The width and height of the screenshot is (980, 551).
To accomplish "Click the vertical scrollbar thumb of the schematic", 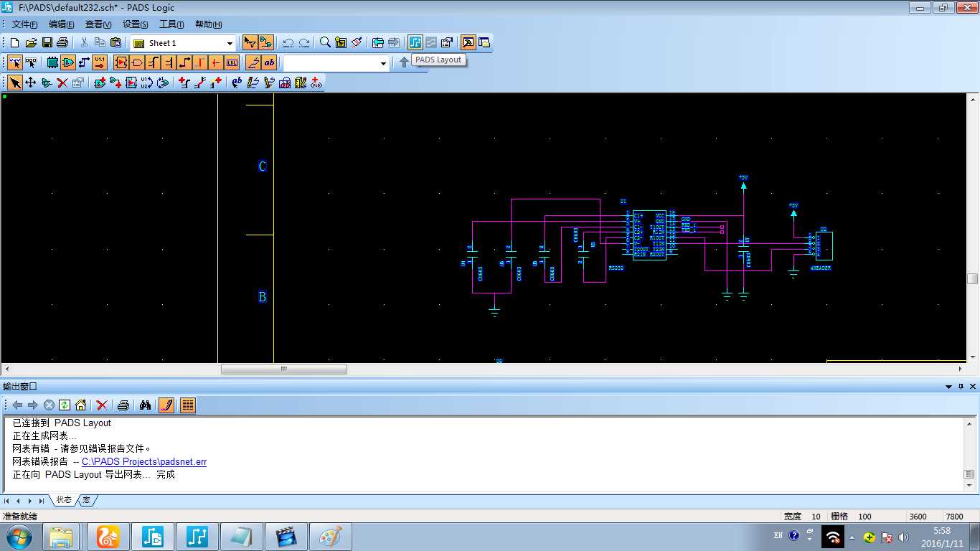I will coord(972,279).
